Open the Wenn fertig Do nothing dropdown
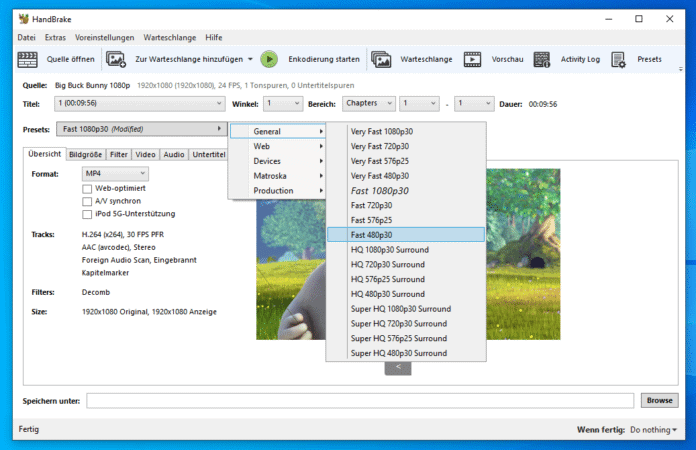The image size is (696, 450). pyautogui.click(x=653, y=430)
